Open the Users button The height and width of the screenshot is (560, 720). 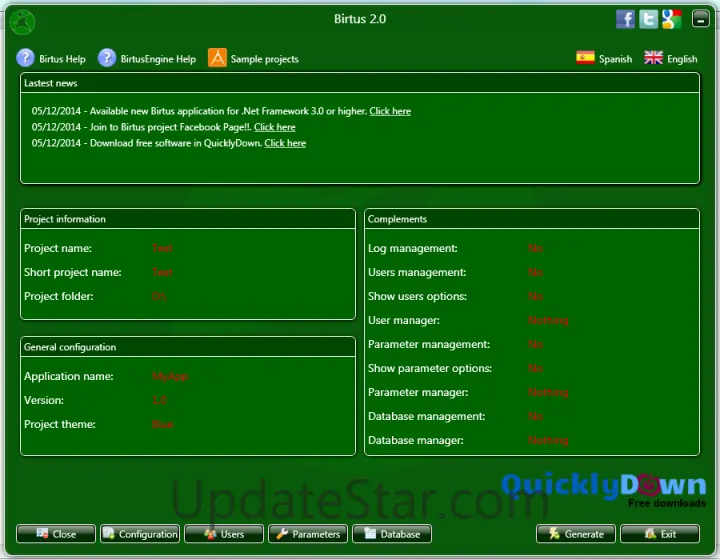point(224,534)
